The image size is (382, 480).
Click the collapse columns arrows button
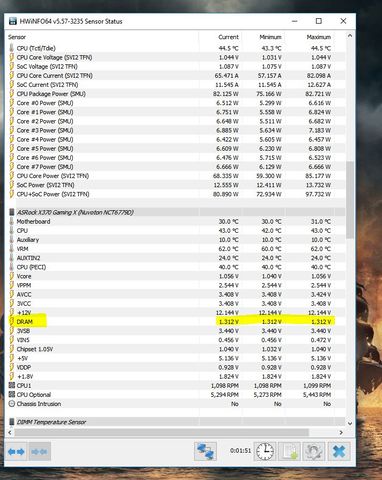pos(39,452)
